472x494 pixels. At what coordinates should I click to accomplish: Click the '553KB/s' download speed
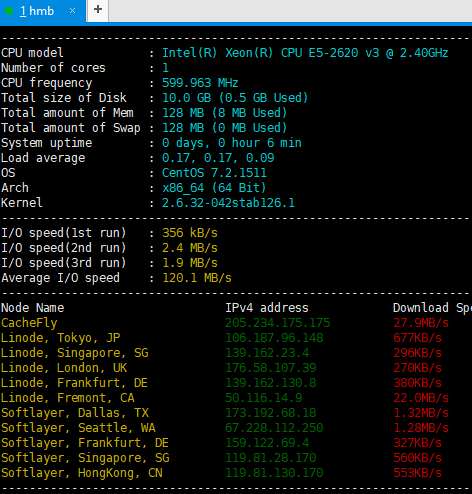pos(418,473)
